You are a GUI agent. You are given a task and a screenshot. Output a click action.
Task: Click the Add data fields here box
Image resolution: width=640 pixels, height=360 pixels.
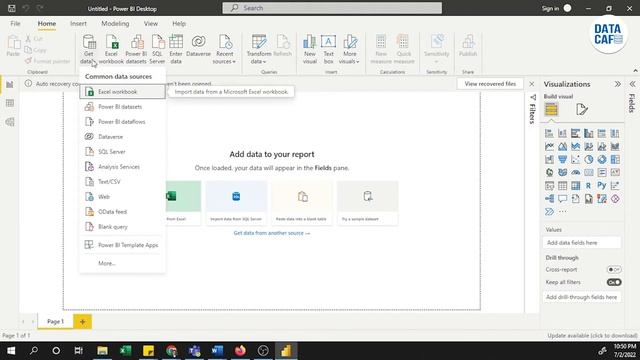[x=582, y=243]
